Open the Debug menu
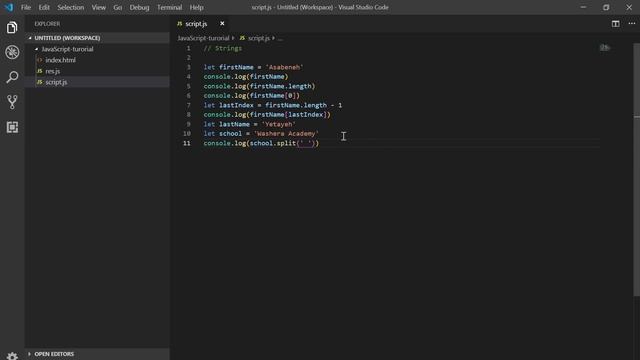 139,7
